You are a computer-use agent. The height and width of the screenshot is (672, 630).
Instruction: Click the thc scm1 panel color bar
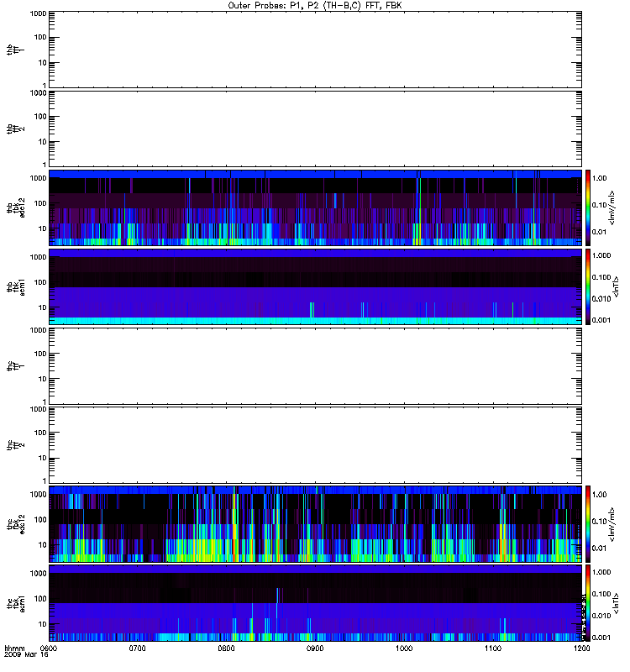(x=588, y=603)
